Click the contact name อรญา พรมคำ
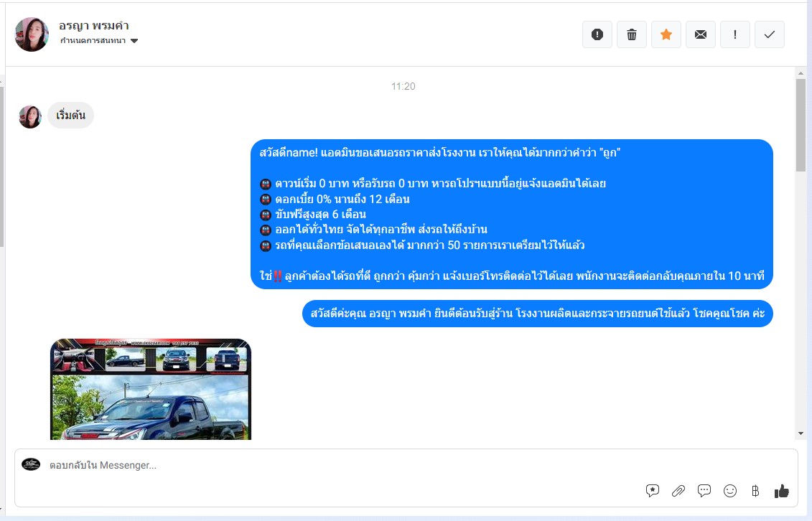Screen dimensions: 812x521 (94, 25)
